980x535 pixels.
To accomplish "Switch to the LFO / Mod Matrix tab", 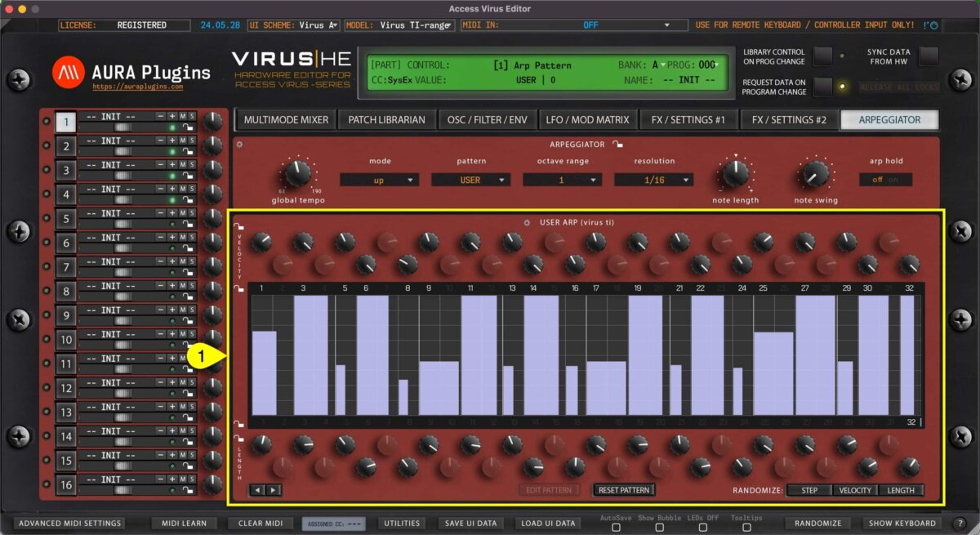I will (x=587, y=120).
